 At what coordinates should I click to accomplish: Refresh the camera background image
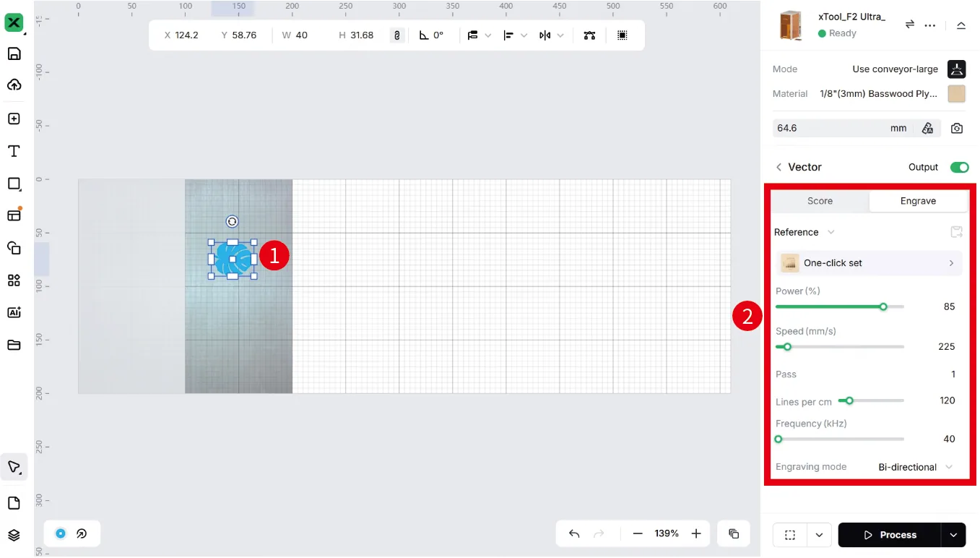[x=957, y=128]
